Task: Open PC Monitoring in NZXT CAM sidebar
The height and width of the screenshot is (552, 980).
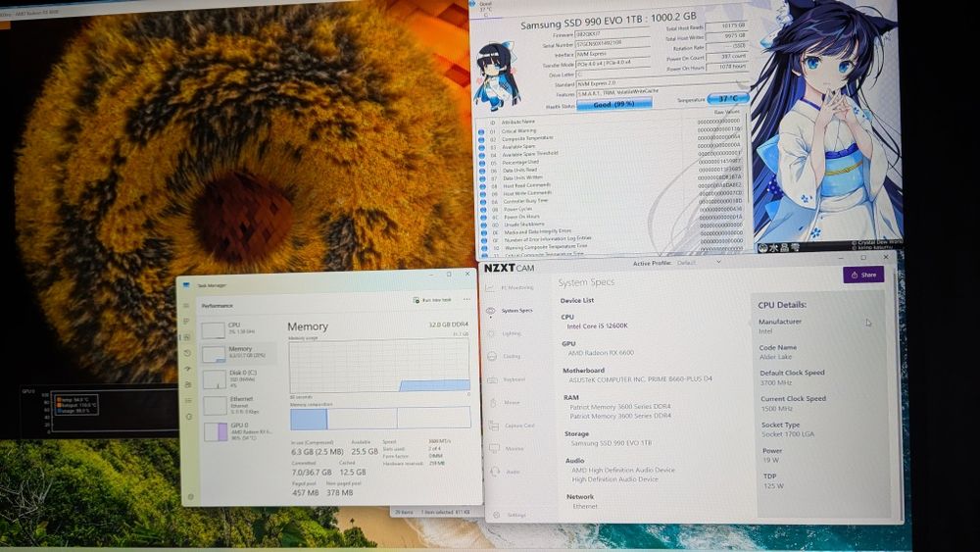Action: pyautogui.click(x=510, y=287)
